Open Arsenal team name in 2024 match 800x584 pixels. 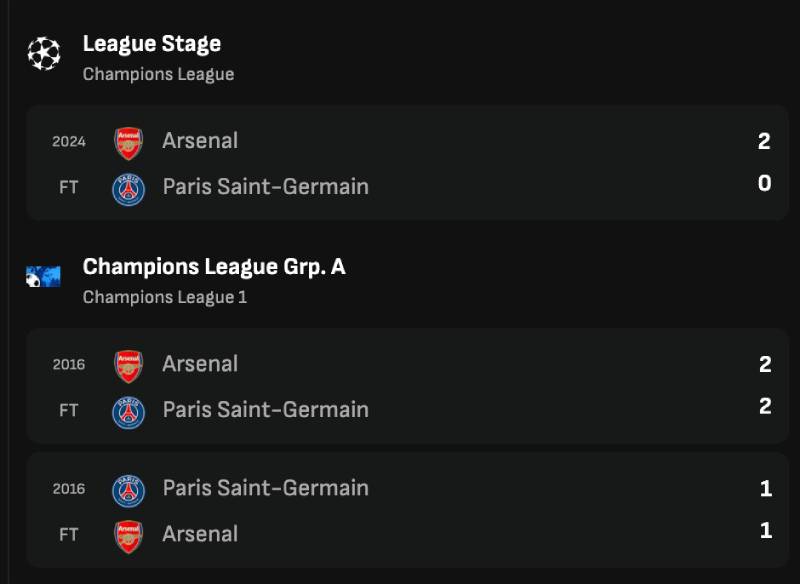[200, 141]
